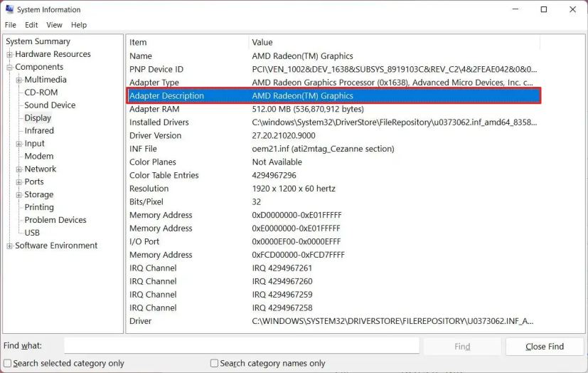Select Display in the tree
Image resolution: width=588 pixels, height=373 pixels.
coord(38,118)
